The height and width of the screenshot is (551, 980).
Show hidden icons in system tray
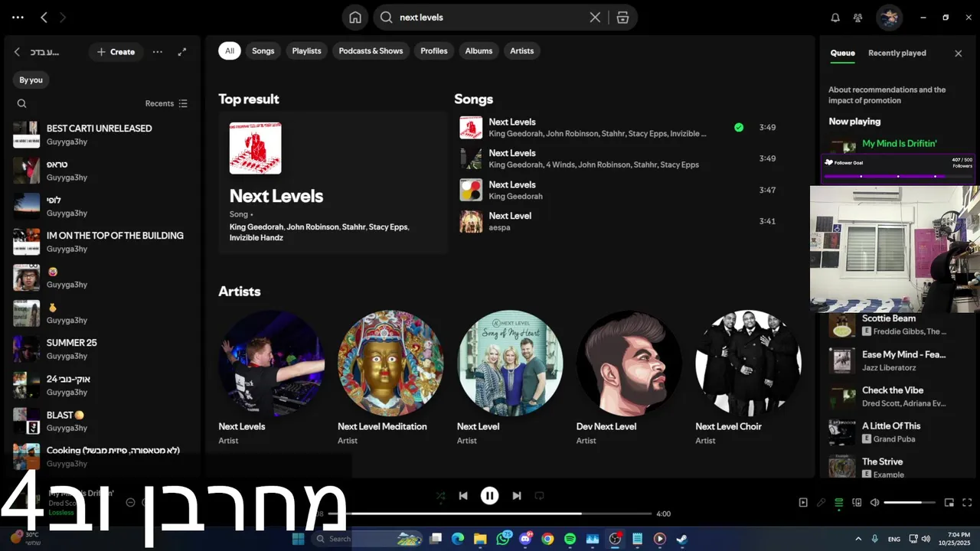tap(858, 539)
